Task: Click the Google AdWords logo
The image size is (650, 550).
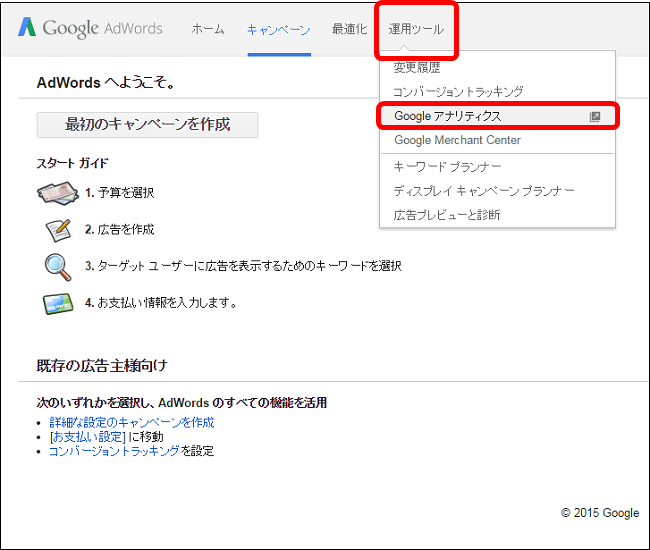Action: pos(90,28)
